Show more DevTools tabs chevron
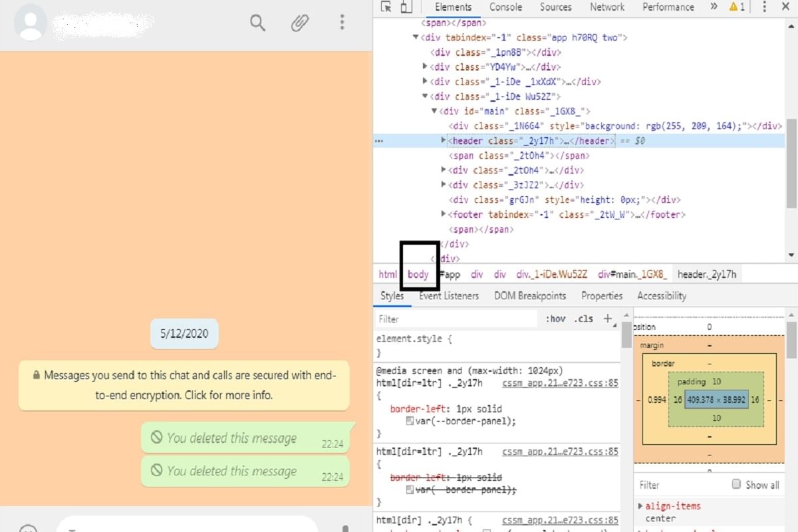 click(x=714, y=7)
